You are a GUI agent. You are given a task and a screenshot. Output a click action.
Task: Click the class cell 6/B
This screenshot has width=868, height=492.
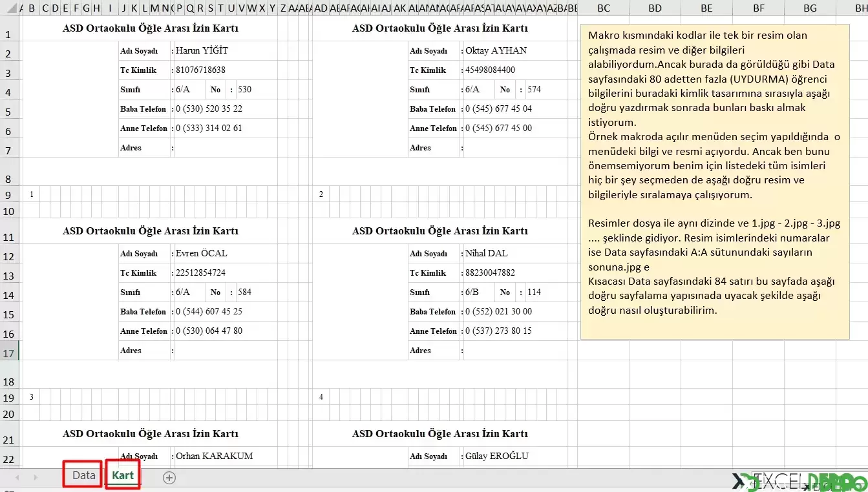[472, 292]
